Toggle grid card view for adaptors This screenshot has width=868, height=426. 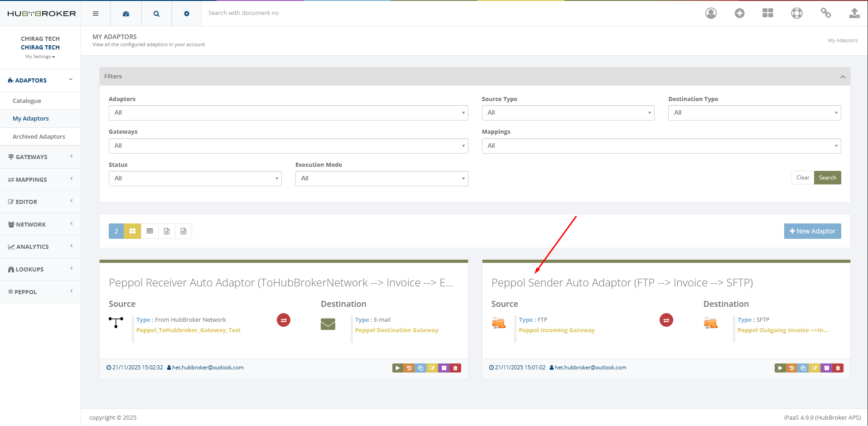coord(132,231)
